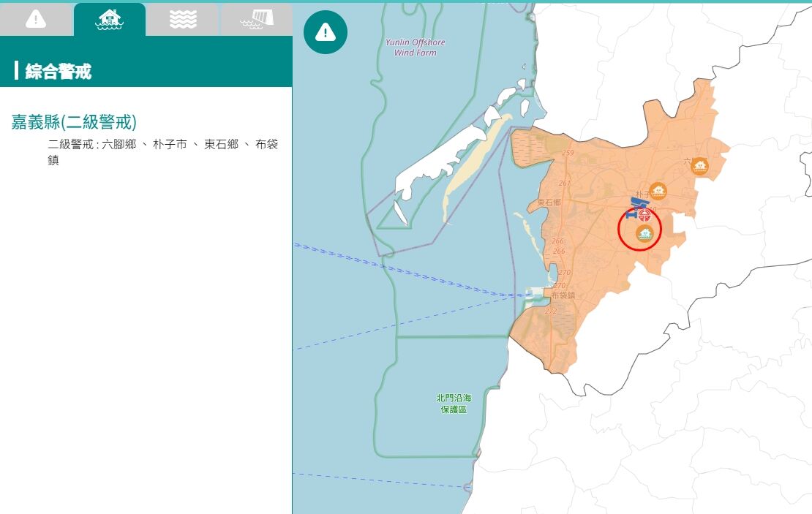Click the Yunlin Offshore Wind Farm label

(415, 47)
